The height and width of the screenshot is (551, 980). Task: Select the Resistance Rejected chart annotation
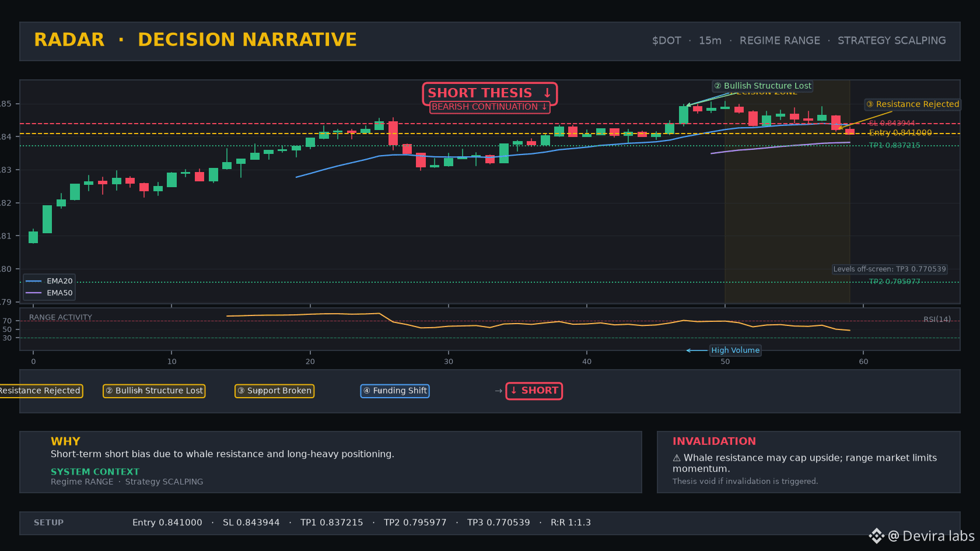[x=913, y=104]
